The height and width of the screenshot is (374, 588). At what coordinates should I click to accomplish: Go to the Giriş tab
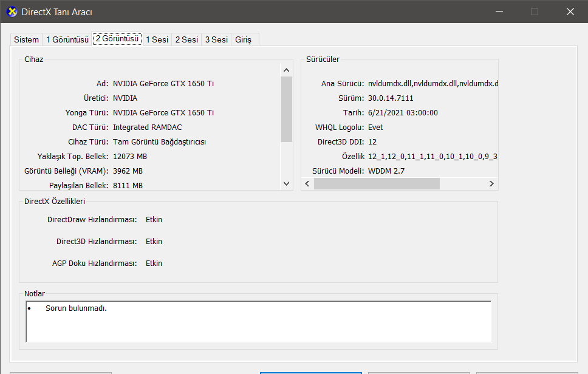244,39
